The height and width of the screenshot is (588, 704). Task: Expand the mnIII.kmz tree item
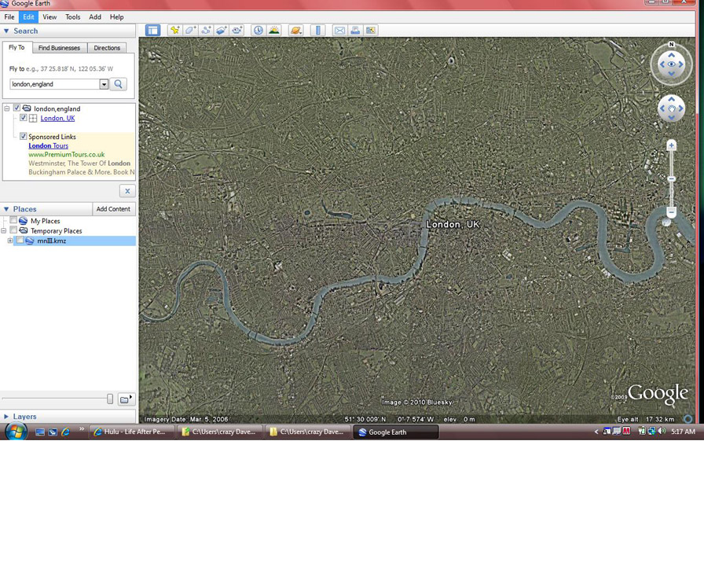pos(9,241)
